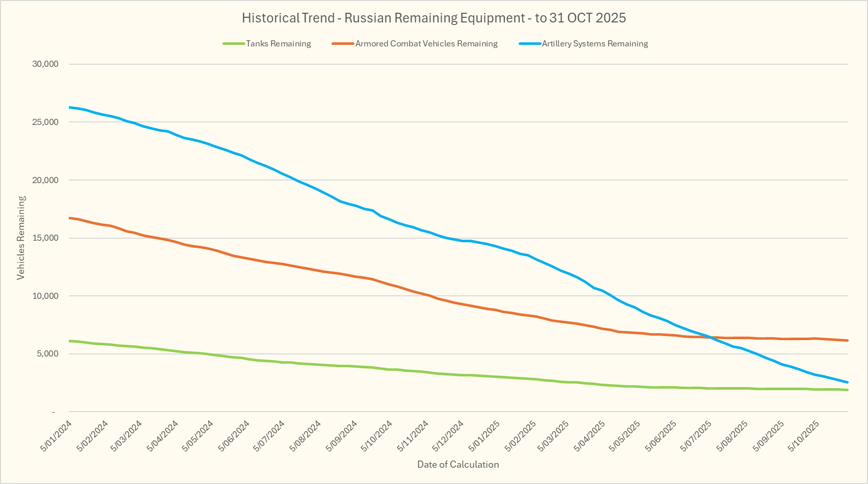Choose the 5,000 vertical axis label
The width and height of the screenshot is (868, 484).
pos(47,354)
